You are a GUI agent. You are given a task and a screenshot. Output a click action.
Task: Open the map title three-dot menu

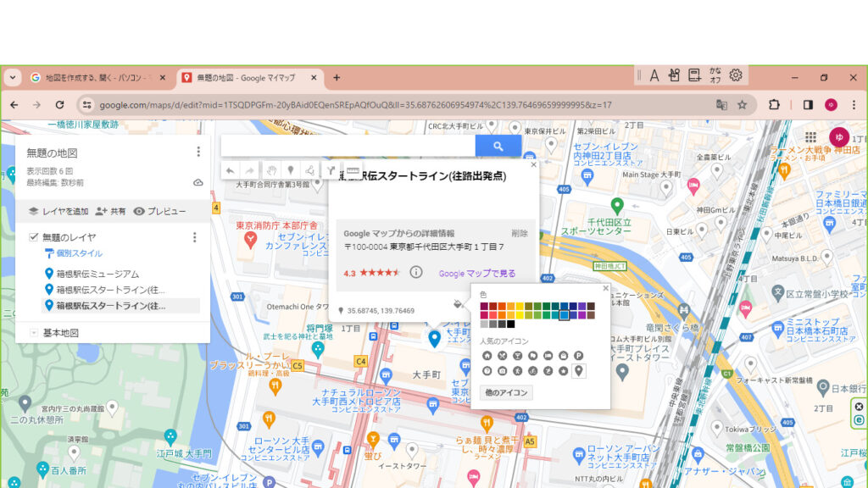198,151
